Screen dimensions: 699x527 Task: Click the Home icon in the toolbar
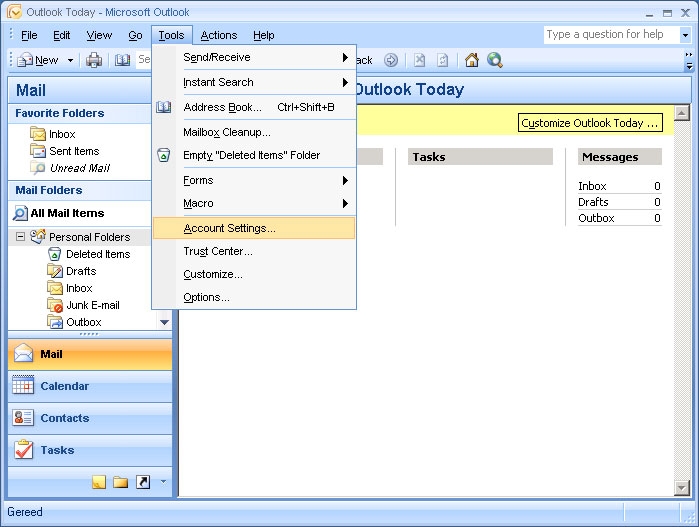pyautogui.click(x=472, y=60)
